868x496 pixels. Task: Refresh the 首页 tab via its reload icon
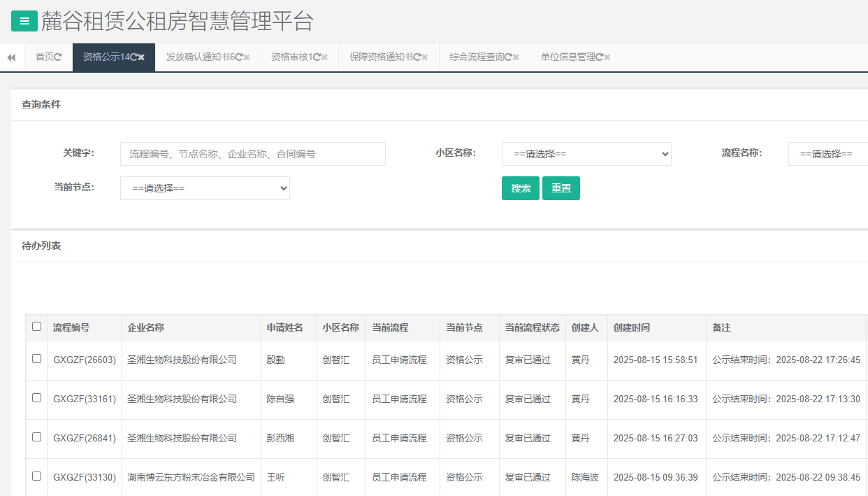pos(58,57)
